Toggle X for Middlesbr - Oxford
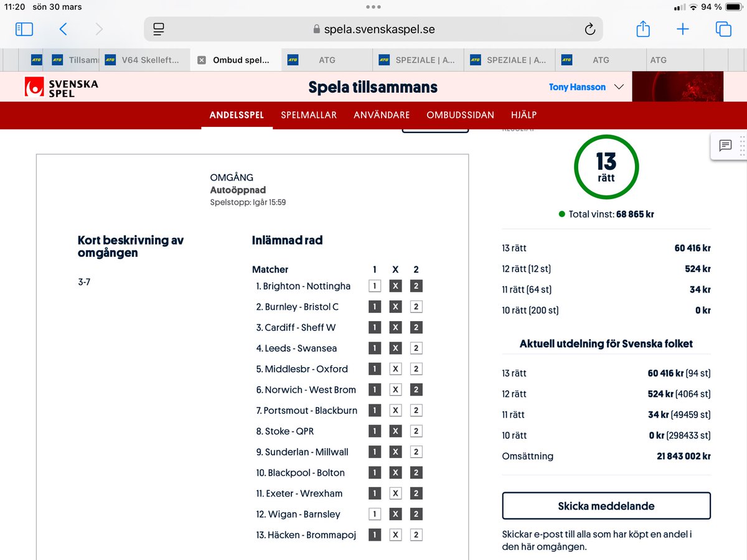Viewport: 747px width, 560px height. point(395,369)
